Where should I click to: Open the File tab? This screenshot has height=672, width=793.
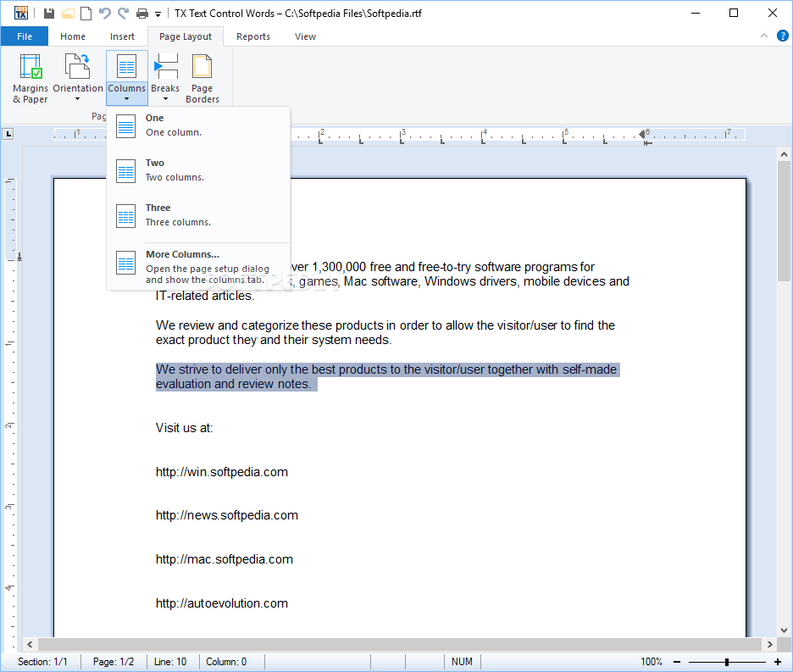[x=25, y=36]
